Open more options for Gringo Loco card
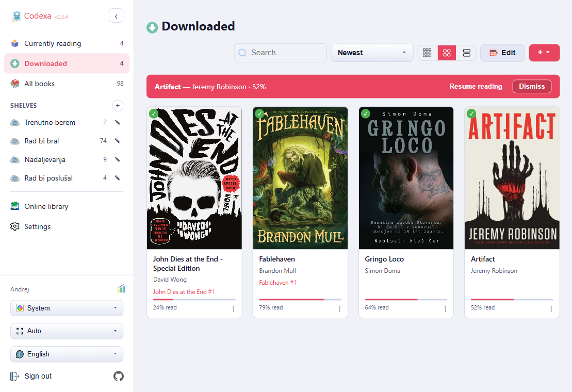This screenshot has width=572, height=392. click(446, 309)
